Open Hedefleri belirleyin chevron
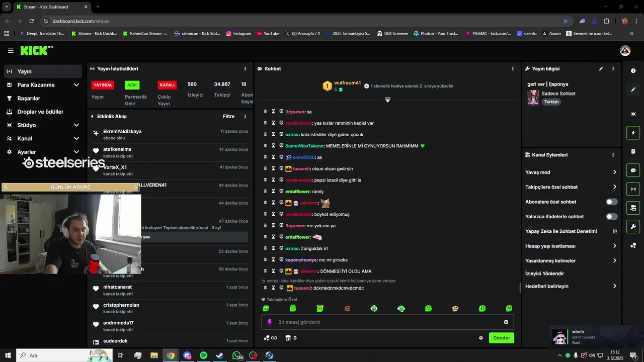644x362 pixels. [x=614, y=286]
